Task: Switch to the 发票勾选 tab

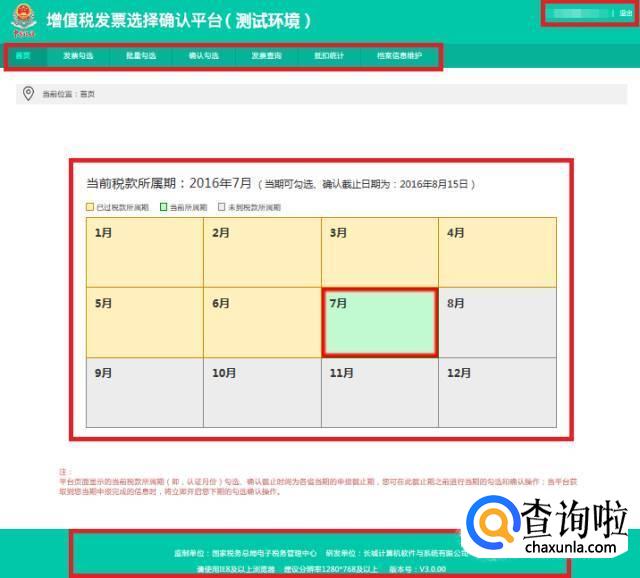Action: 77,56
